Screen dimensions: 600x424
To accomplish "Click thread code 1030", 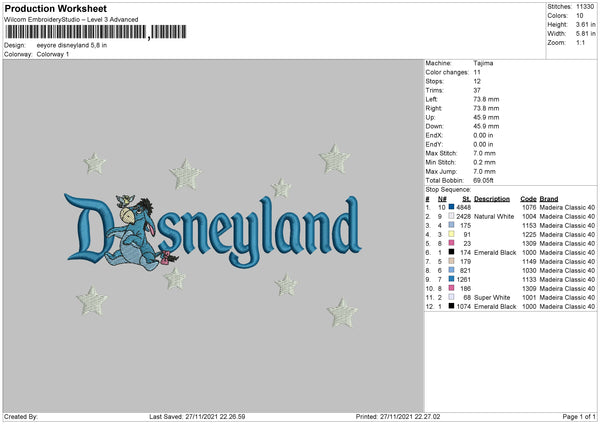I will click(x=529, y=271).
